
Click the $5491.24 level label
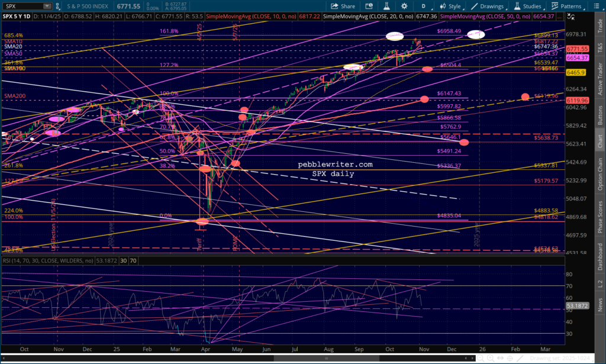(449, 151)
